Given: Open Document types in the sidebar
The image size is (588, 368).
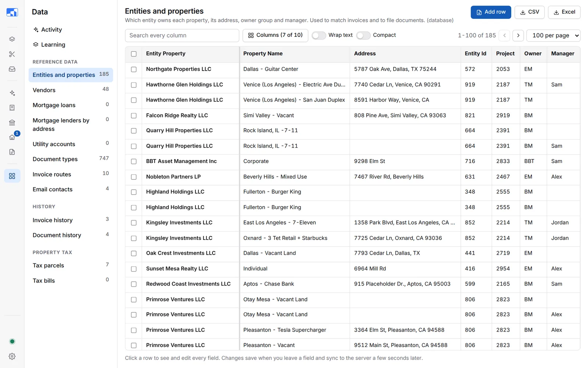Looking at the screenshot, I should click(71, 159).
